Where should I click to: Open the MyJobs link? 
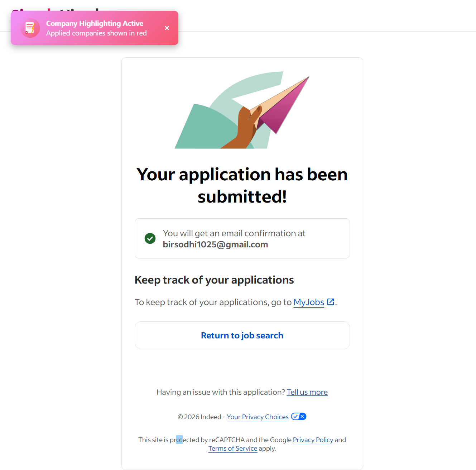pyautogui.click(x=309, y=302)
